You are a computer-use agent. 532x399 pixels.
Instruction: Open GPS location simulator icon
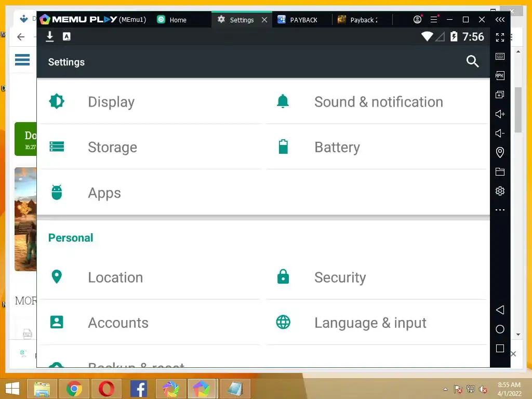[x=500, y=152]
